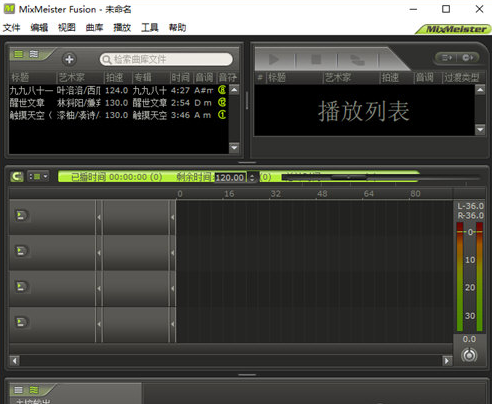Image resolution: width=492 pixels, height=404 pixels.
Task: Click the A m key of 触摸天空
Action: pos(203,115)
